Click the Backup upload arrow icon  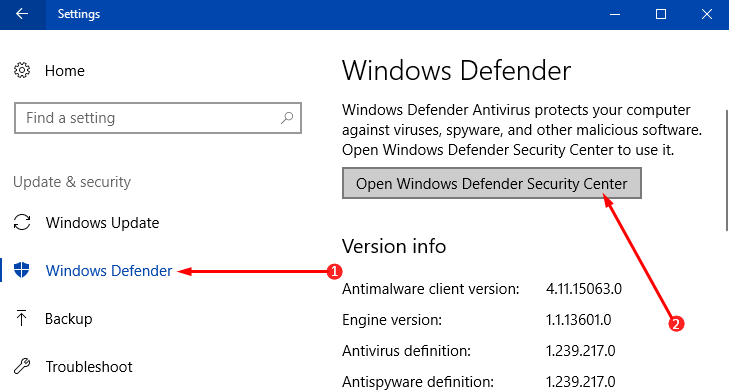(x=21, y=318)
